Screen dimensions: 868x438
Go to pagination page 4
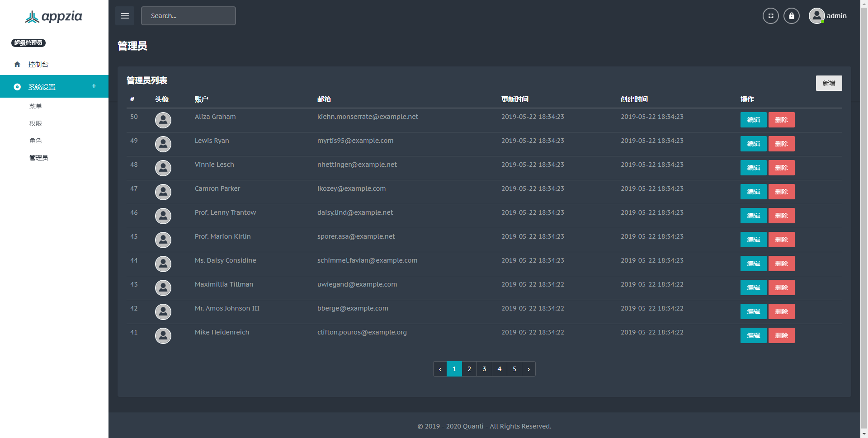point(500,369)
